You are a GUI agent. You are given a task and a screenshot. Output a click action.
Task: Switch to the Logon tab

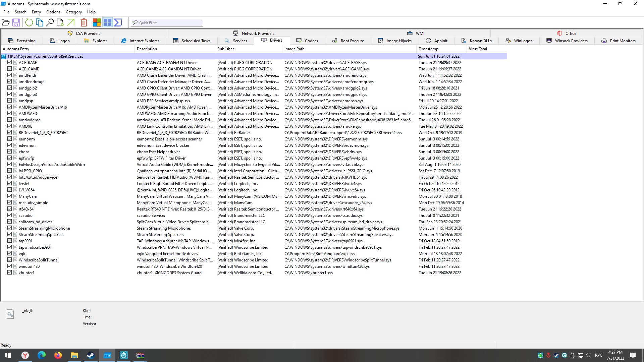(60, 41)
